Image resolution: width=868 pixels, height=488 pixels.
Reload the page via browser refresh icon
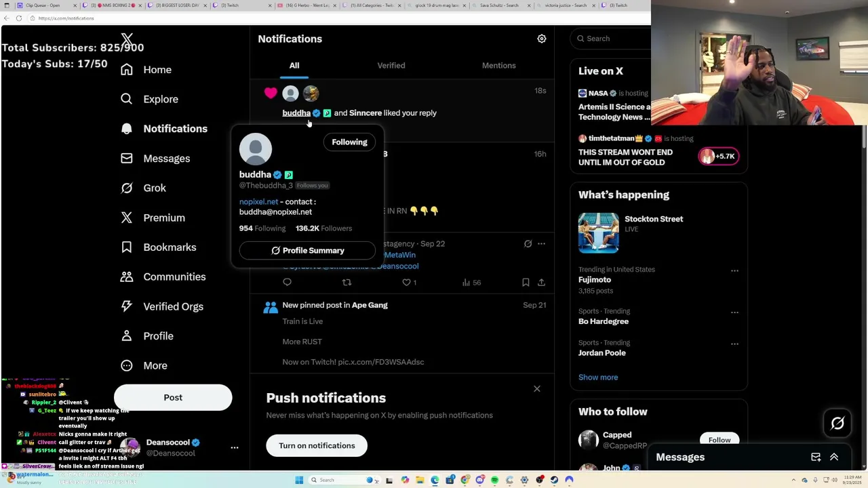tap(18, 18)
